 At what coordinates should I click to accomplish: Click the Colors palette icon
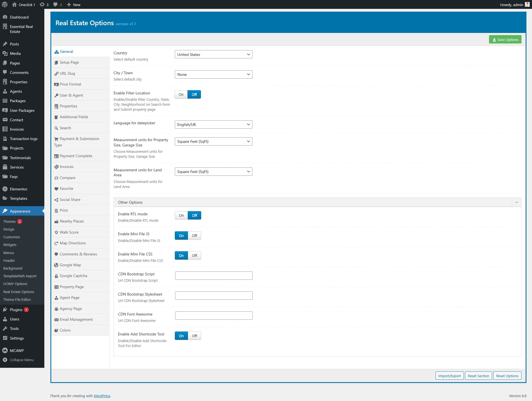56,330
